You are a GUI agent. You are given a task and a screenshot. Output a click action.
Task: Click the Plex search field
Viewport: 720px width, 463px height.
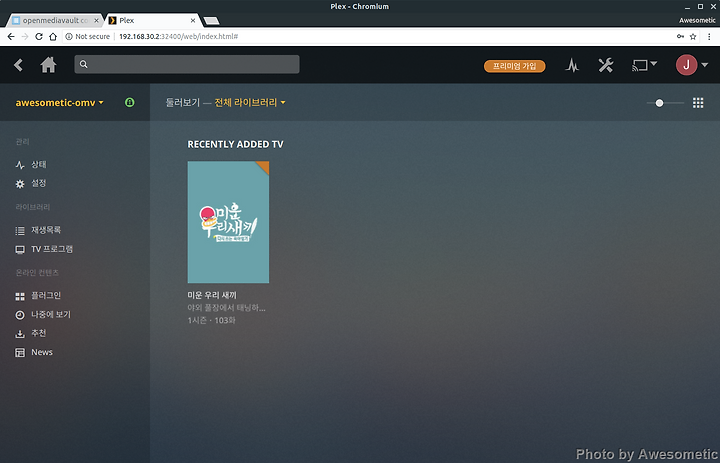tap(187, 64)
